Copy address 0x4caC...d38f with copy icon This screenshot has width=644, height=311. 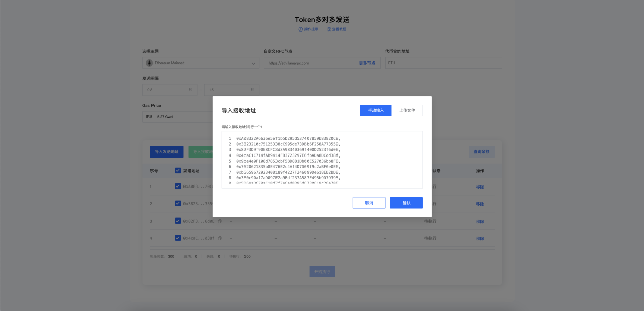click(220, 238)
